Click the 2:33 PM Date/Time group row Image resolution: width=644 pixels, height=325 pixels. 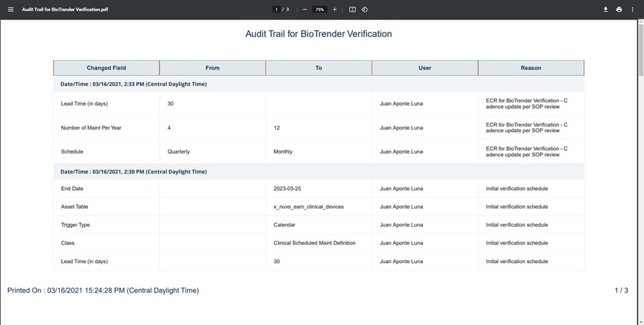tap(133, 84)
